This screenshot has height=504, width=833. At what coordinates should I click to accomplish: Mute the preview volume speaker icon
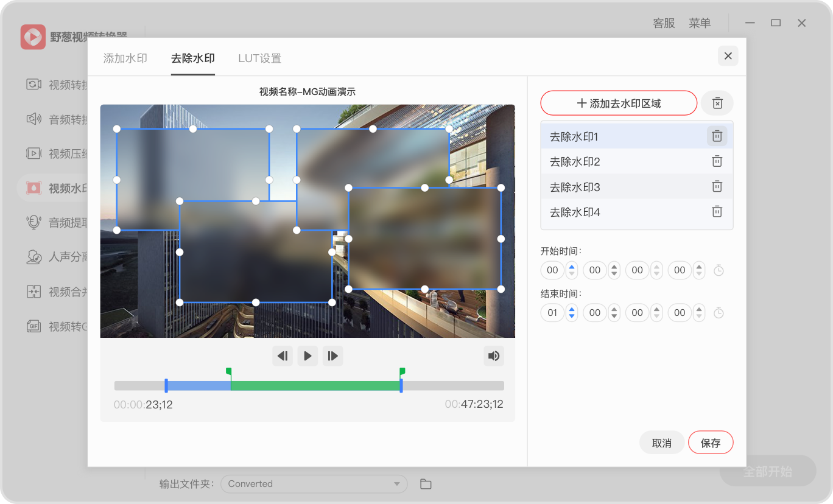pyautogui.click(x=494, y=356)
